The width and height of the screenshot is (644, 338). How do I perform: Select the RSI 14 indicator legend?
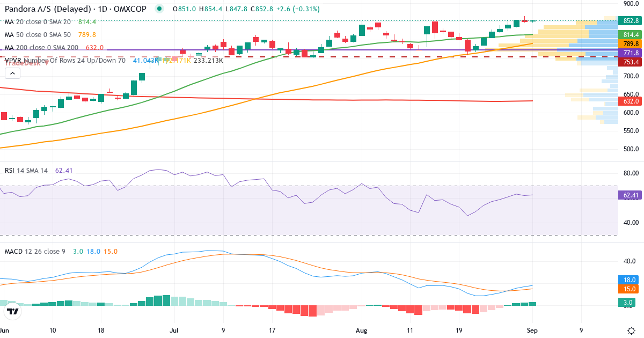[39, 170]
